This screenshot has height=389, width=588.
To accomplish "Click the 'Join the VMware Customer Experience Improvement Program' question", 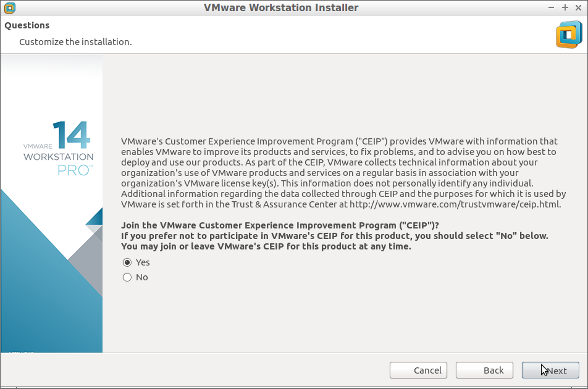I will (x=280, y=225).
